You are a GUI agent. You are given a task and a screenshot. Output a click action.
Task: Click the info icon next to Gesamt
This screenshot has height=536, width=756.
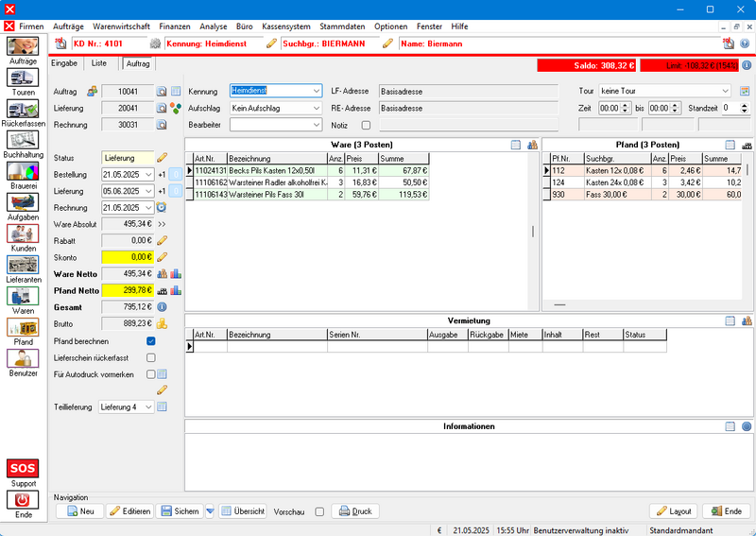162,307
